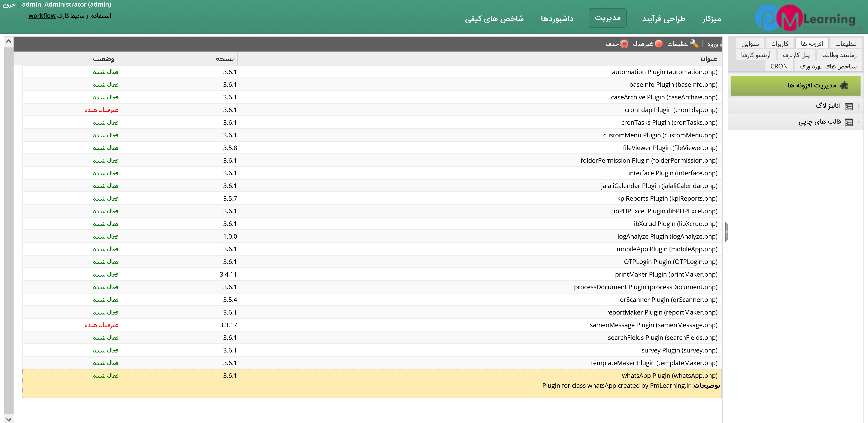Switch to the CRON tab
The image size is (868, 423).
point(779,66)
